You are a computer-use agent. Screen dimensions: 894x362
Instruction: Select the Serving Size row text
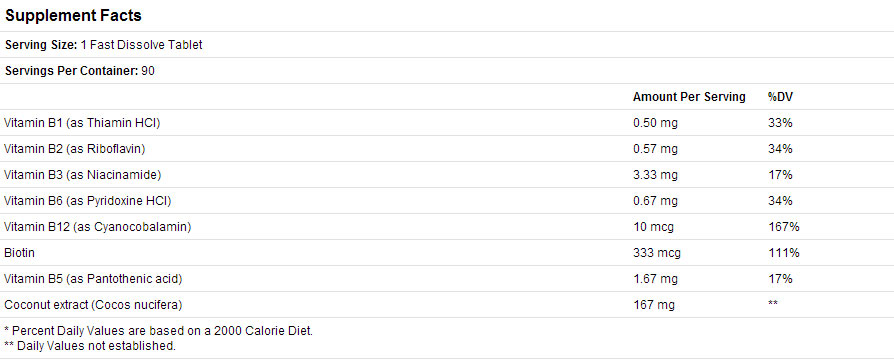[x=104, y=44]
